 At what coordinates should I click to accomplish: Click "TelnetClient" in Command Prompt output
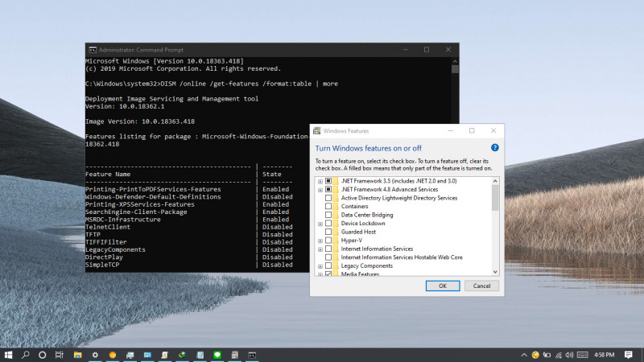108,227
